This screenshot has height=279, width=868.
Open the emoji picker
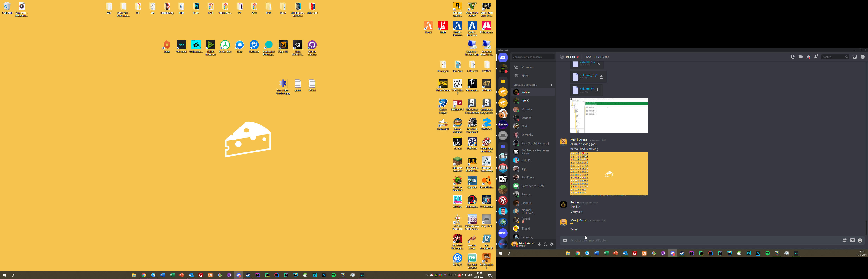click(860, 240)
